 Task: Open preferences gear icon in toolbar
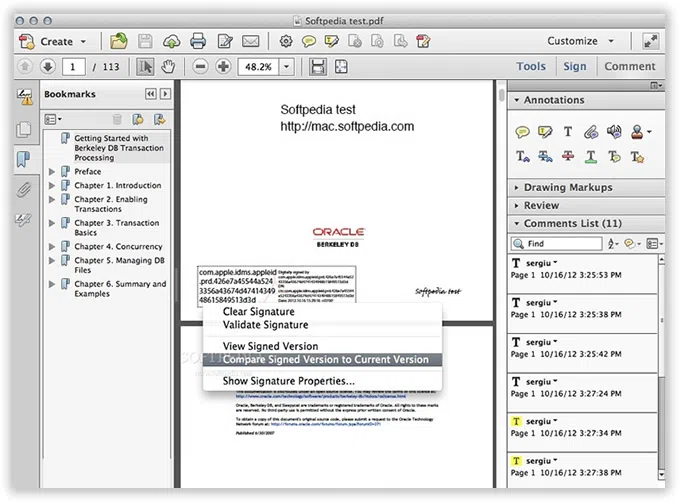tap(286, 42)
